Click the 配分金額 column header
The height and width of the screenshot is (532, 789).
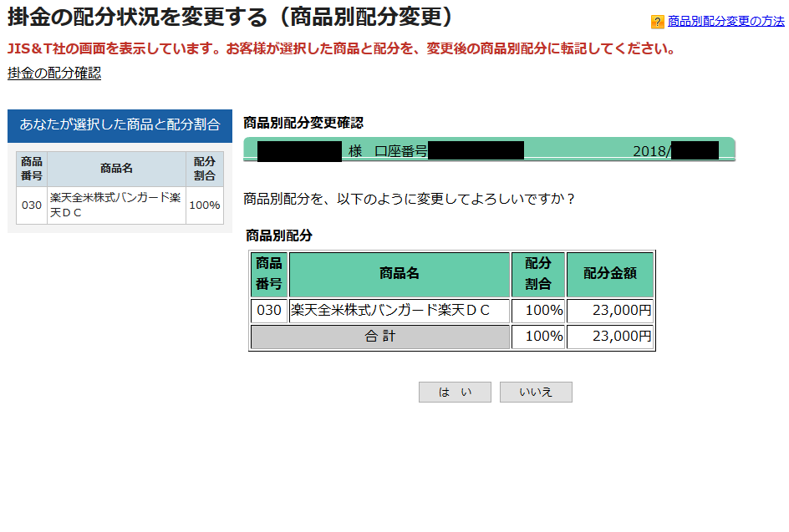[610, 274]
